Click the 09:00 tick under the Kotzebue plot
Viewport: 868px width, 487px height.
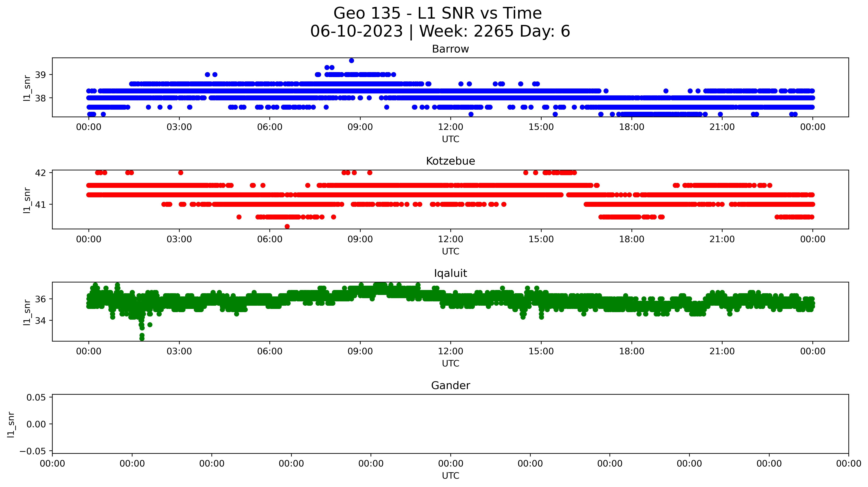(360, 239)
